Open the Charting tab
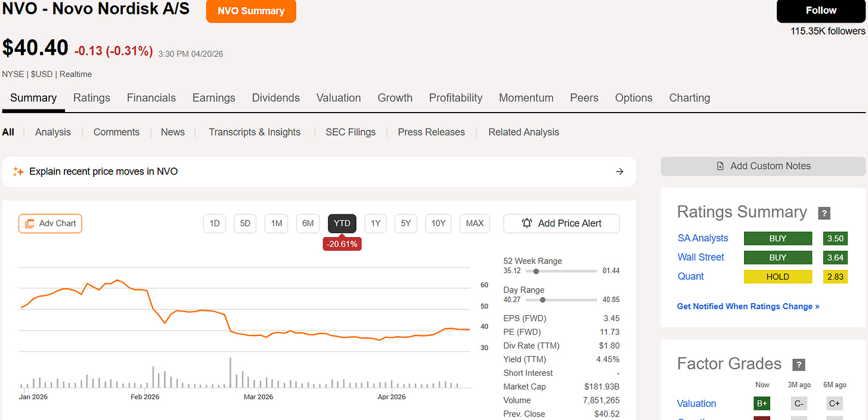Screen dimensions: 868x420 690,98
